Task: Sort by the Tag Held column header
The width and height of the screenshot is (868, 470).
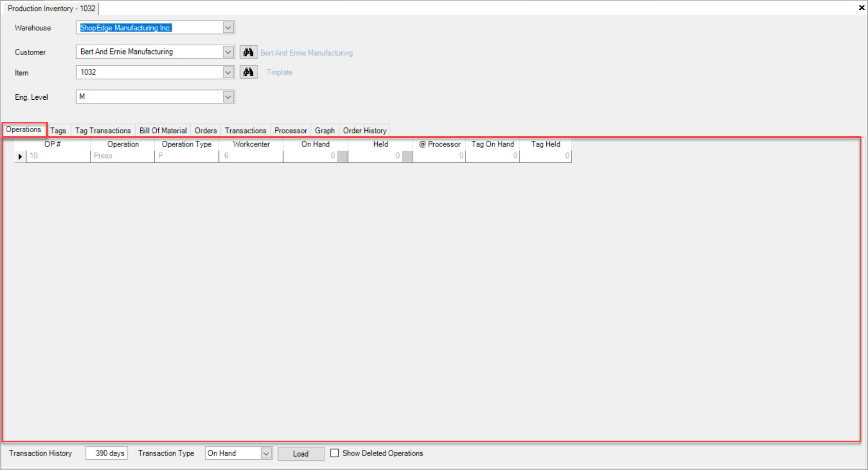Action: click(x=546, y=144)
